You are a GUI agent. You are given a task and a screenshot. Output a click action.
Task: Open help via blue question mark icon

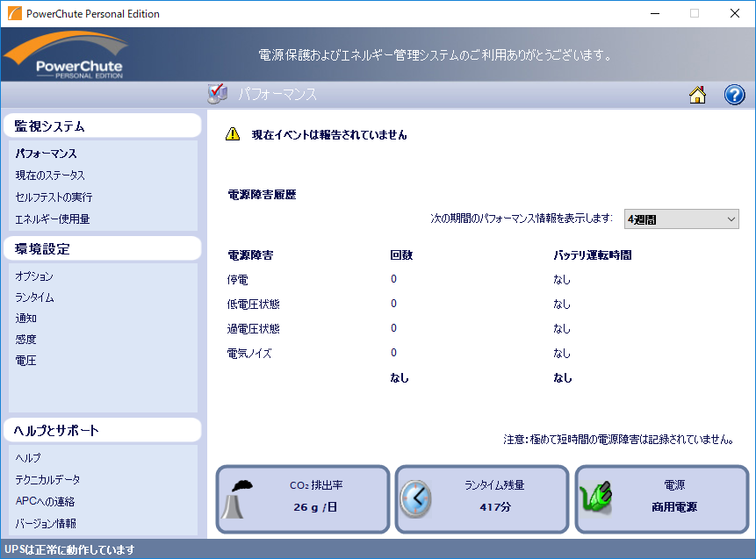pyautogui.click(x=734, y=95)
